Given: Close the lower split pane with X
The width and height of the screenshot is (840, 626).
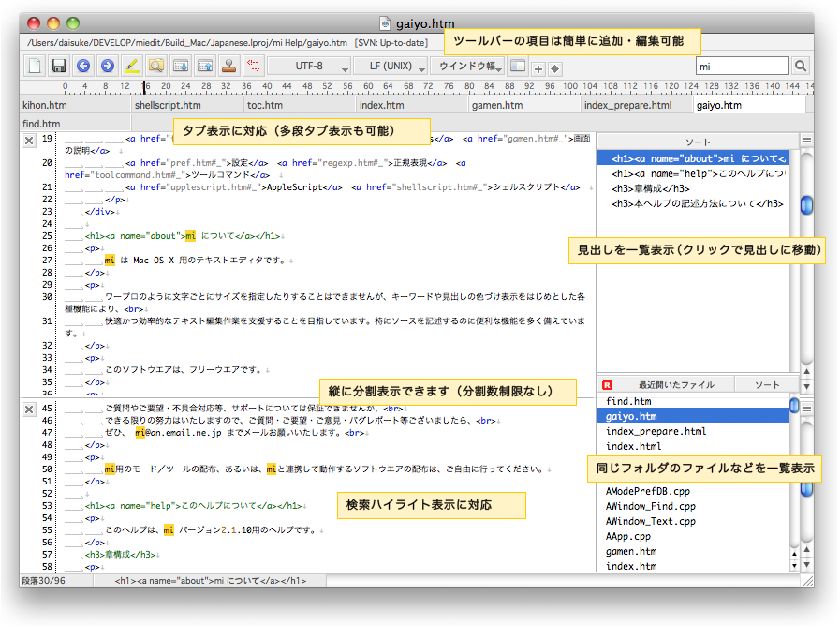Looking at the screenshot, I should (x=29, y=410).
